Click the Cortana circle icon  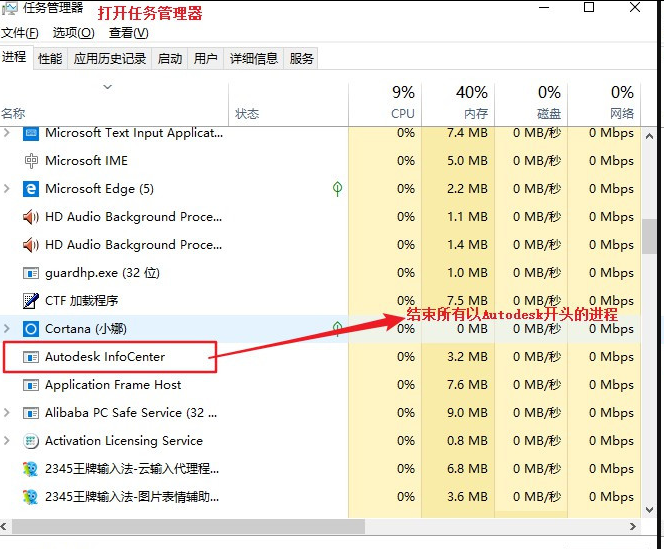pyautogui.click(x=30, y=329)
